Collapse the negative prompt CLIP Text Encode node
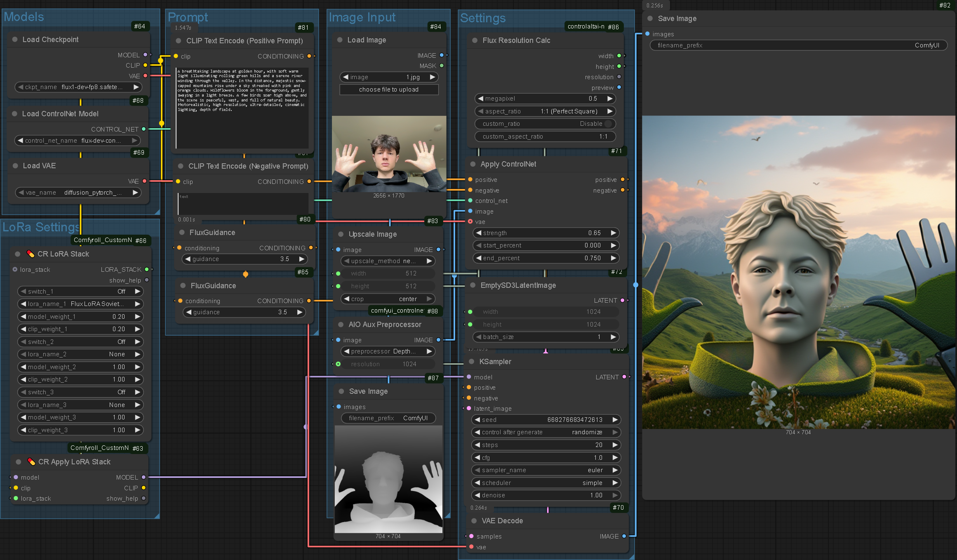 tap(181, 166)
